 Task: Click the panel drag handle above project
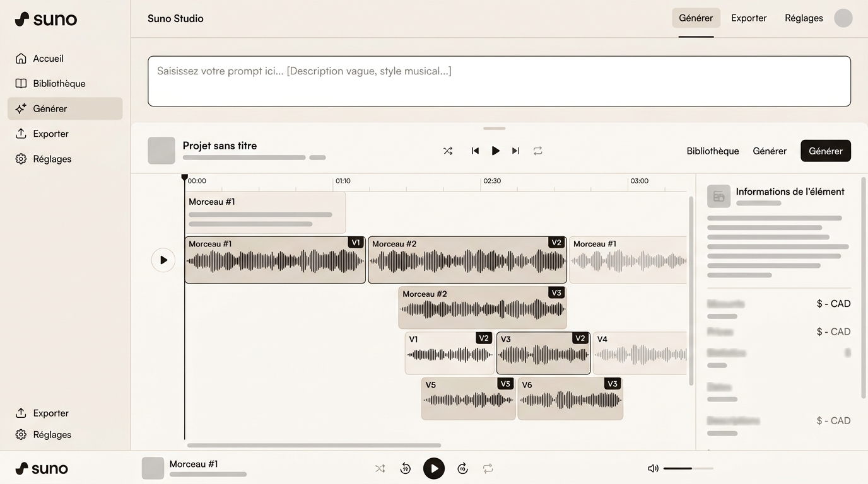[x=494, y=129]
